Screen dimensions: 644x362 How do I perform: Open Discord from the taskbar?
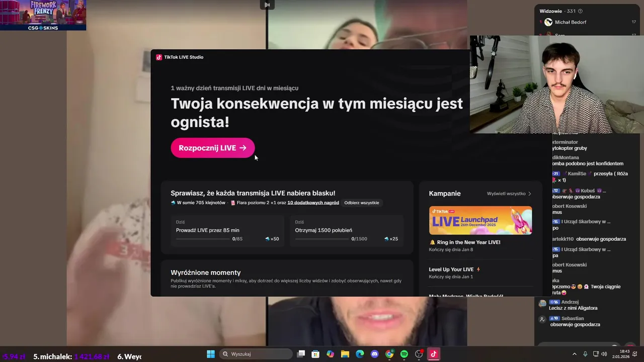coord(374,354)
